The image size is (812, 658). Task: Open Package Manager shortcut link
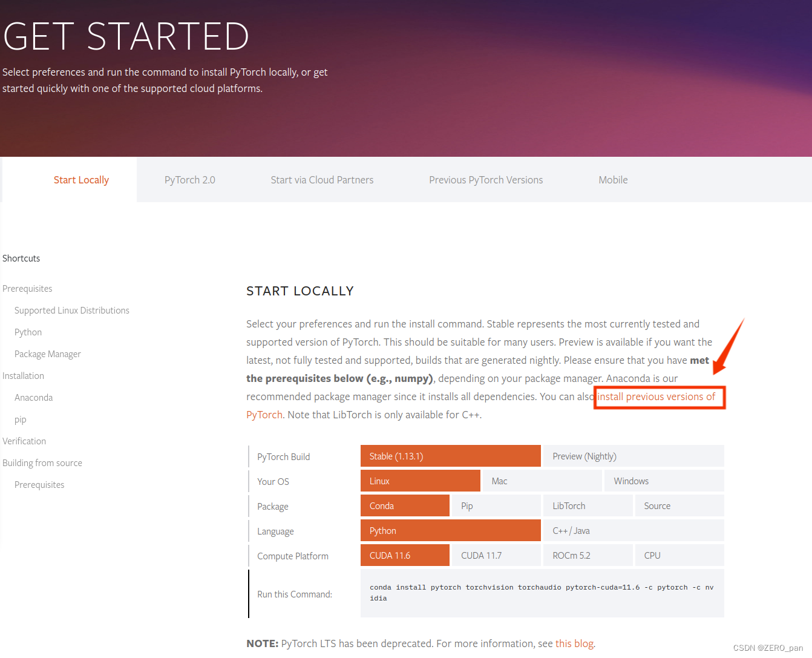pos(48,354)
